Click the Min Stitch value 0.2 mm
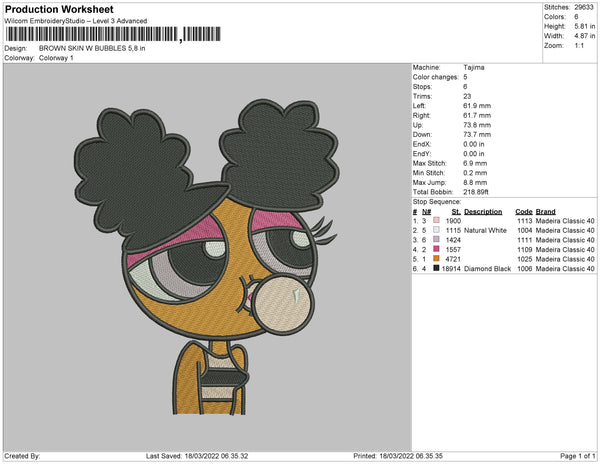The image size is (600, 464). [x=475, y=173]
